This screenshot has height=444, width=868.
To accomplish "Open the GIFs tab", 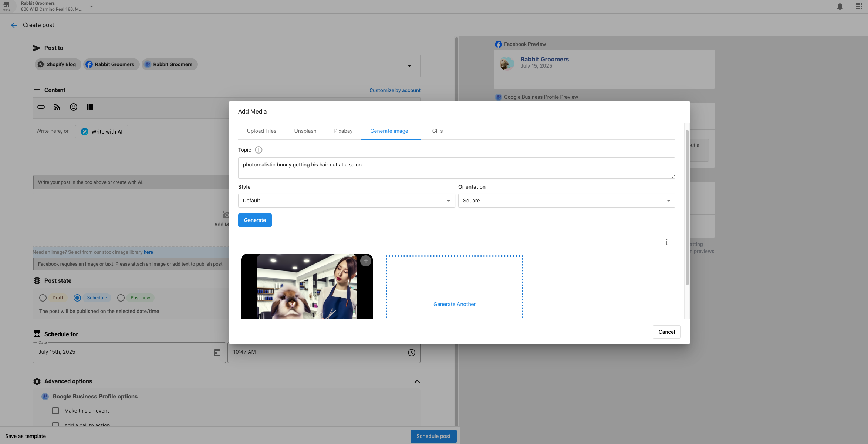I will (x=437, y=131).
